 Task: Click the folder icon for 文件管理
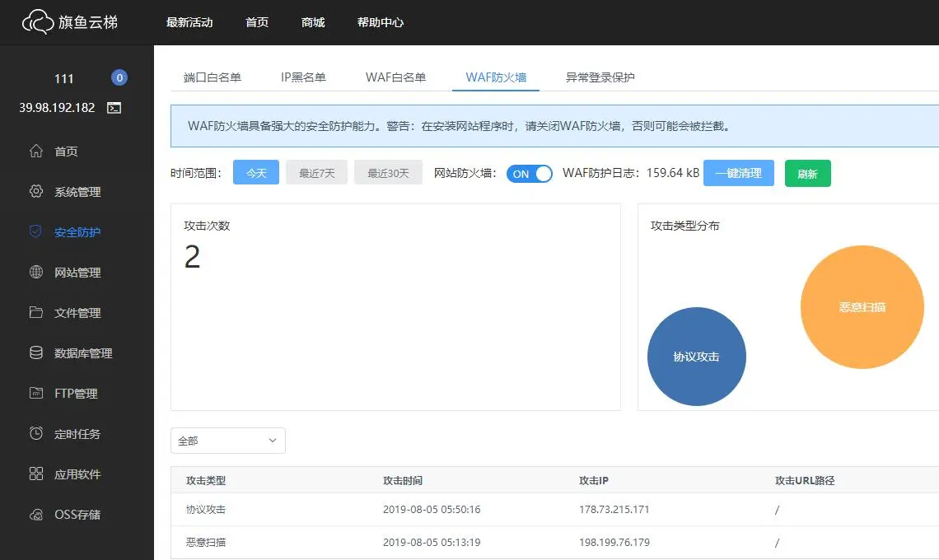36,312
